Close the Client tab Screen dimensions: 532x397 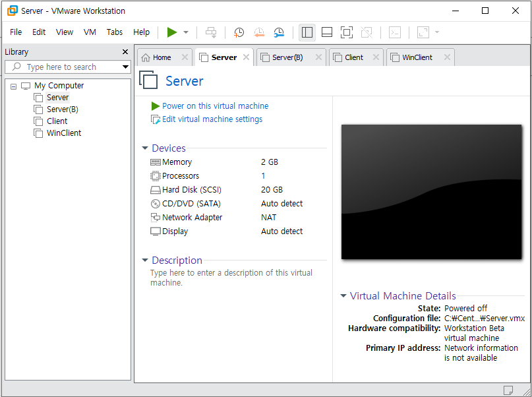coord(376,57)
